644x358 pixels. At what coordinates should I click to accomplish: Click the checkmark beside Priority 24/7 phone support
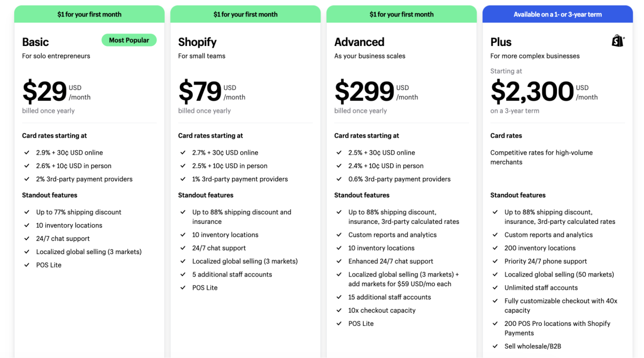pos(495,261)
